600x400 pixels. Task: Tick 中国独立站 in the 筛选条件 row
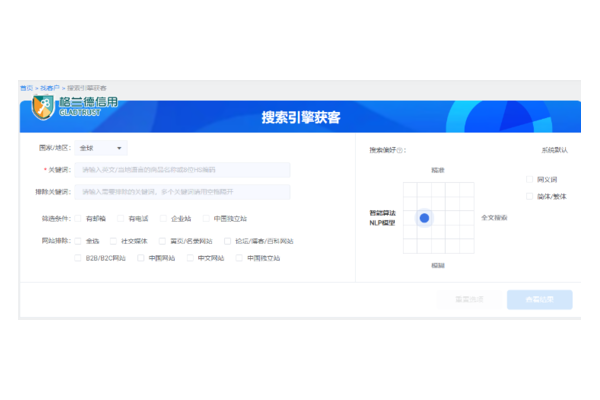[206, 219]
